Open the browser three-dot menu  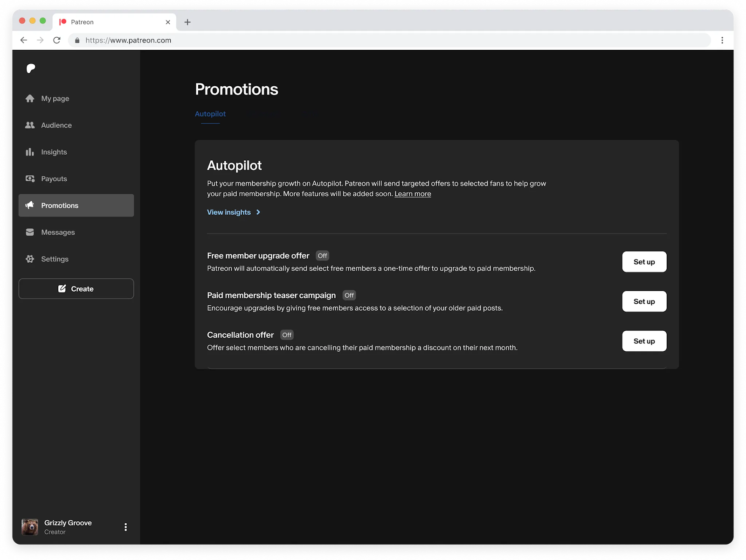pyautogui.click(x=722, y=40)
